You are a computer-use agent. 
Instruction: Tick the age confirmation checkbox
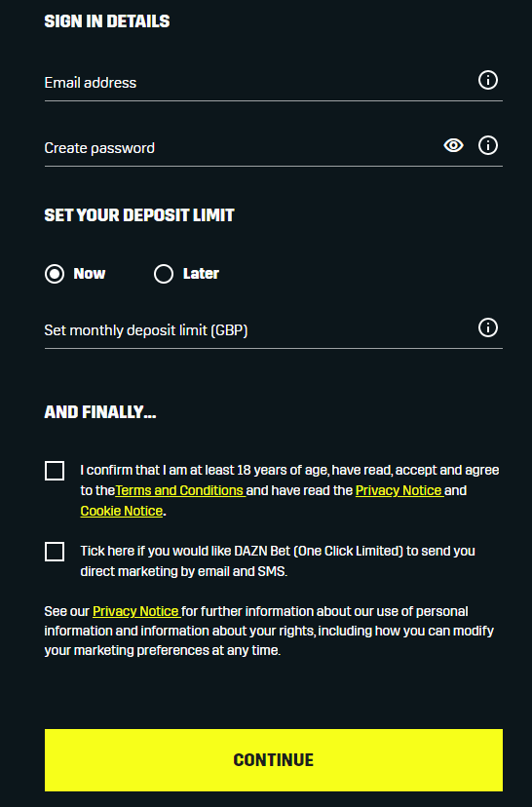coord(55,471)
